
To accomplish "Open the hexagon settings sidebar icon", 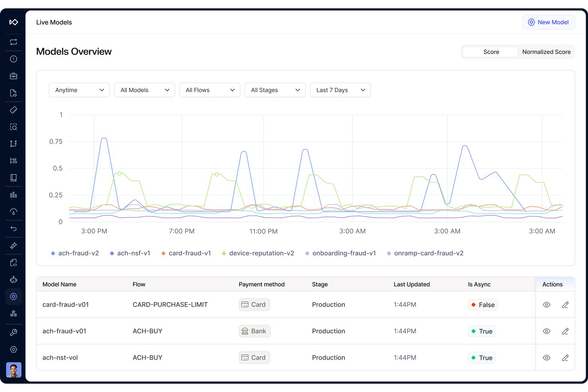I will [14, 350].
